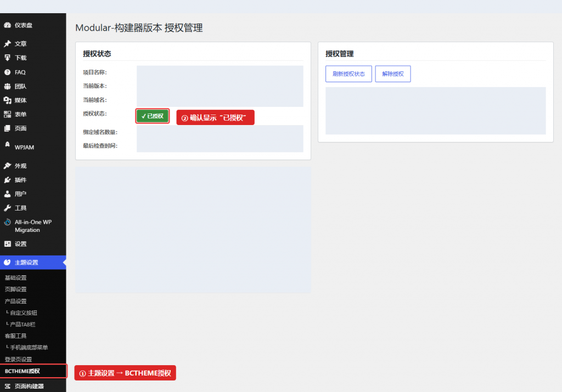Viewport: 562px width, 392px height.
Task: Click the WPJAM rocket icon
Action: [x=7, y=144]
